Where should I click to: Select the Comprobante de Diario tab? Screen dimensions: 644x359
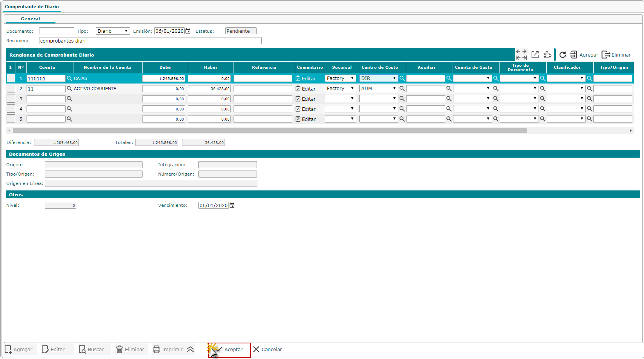(x=32, y=7)
